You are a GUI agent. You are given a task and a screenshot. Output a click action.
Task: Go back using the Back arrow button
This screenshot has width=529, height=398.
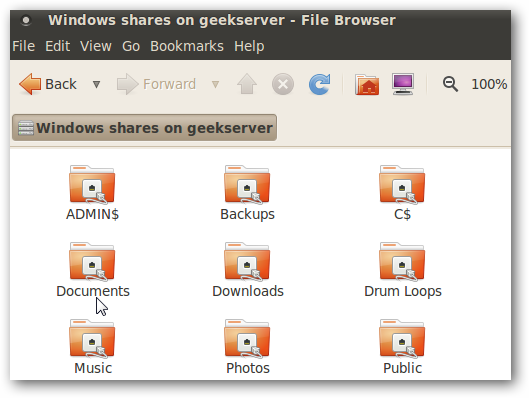coord(48,84)
